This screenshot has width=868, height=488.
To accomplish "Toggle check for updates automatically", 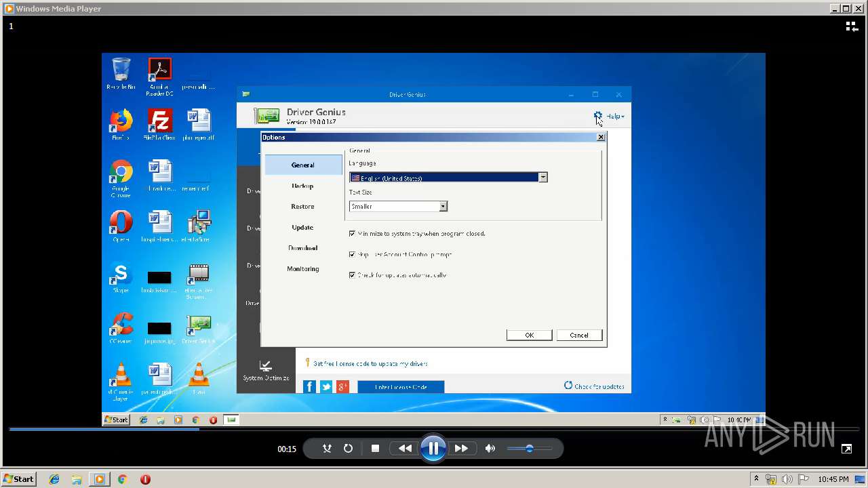I will [352, 275].
